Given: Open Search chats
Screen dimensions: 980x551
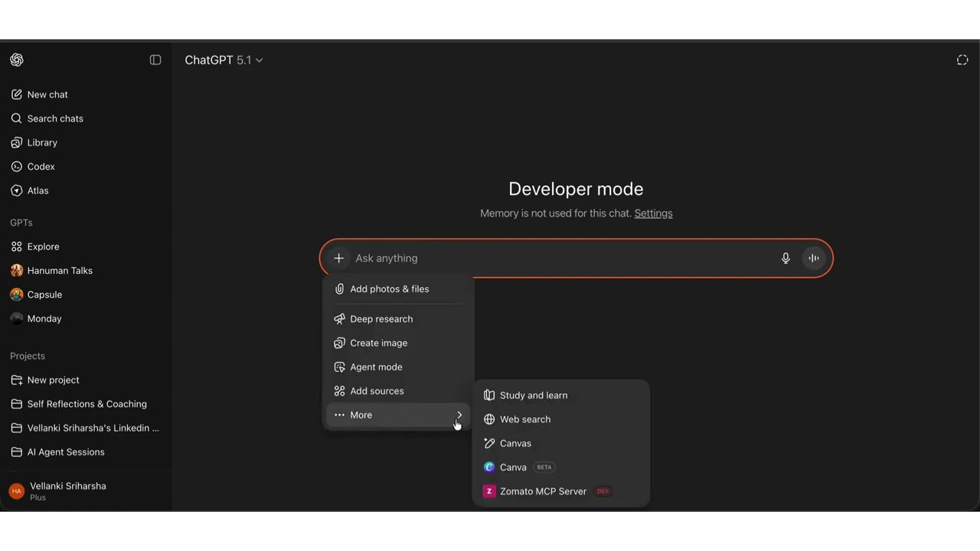Looking at the screenshot, I should click(86, 119).
